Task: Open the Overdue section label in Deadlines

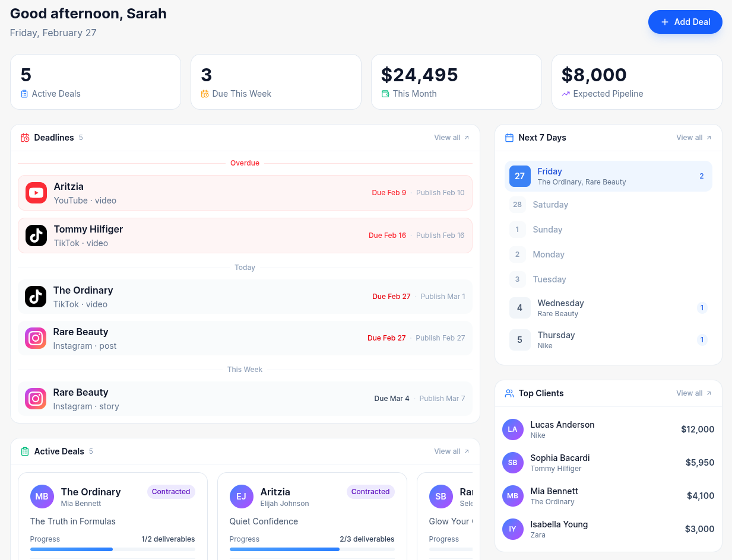Action: click(x=245, y=163)
